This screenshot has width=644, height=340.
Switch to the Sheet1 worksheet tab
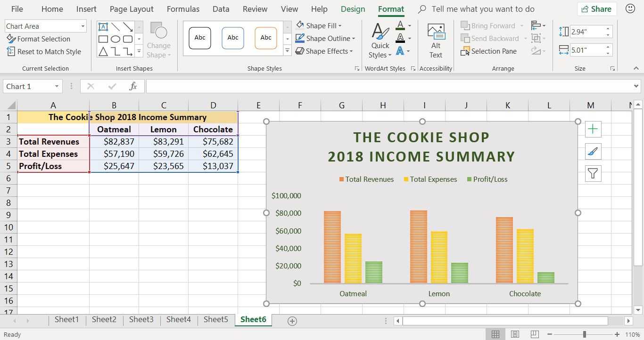[66, 320]
